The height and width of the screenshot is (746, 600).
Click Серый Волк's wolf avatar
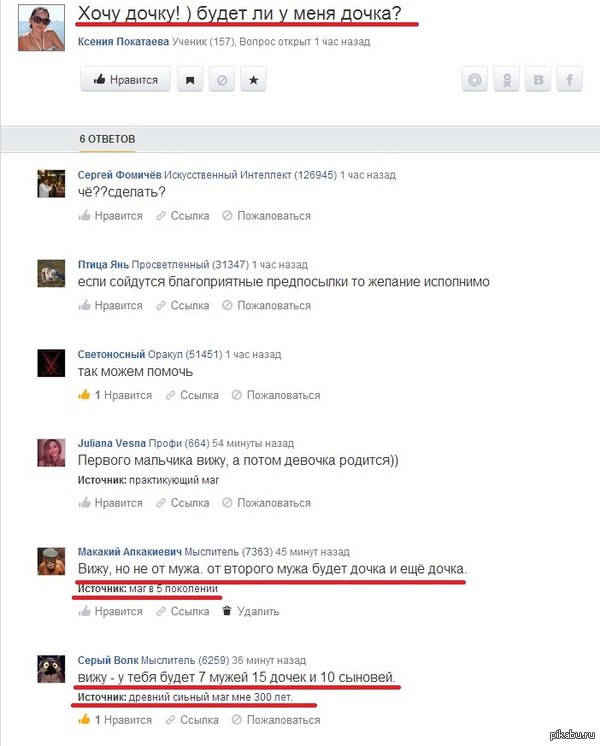[x=51, y=669]
